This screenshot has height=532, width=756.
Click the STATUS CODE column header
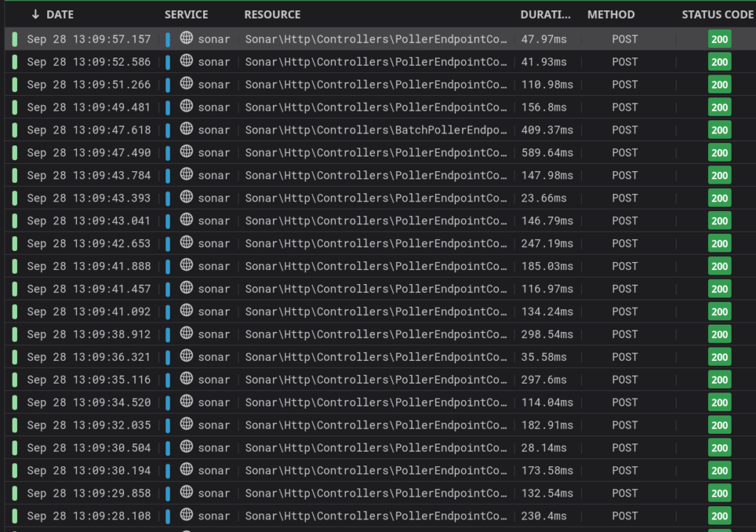[717, 14]
